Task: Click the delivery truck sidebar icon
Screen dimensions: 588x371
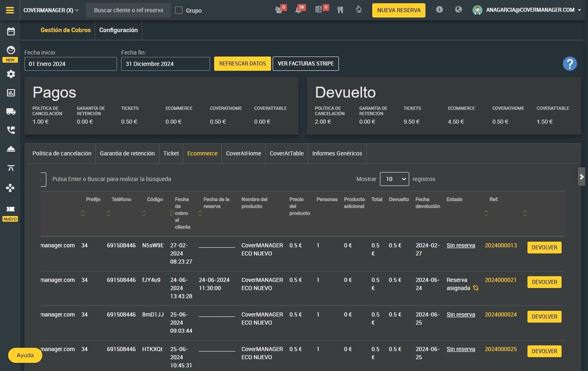Action: point(11,111)
